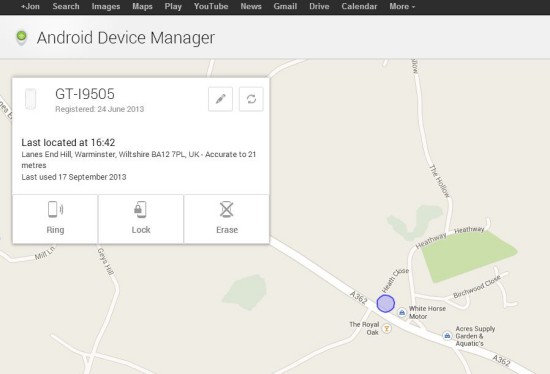550x374 pixels.
Task: Click The Royal Oak pub marker icon
Action: [x=387, y=329]
